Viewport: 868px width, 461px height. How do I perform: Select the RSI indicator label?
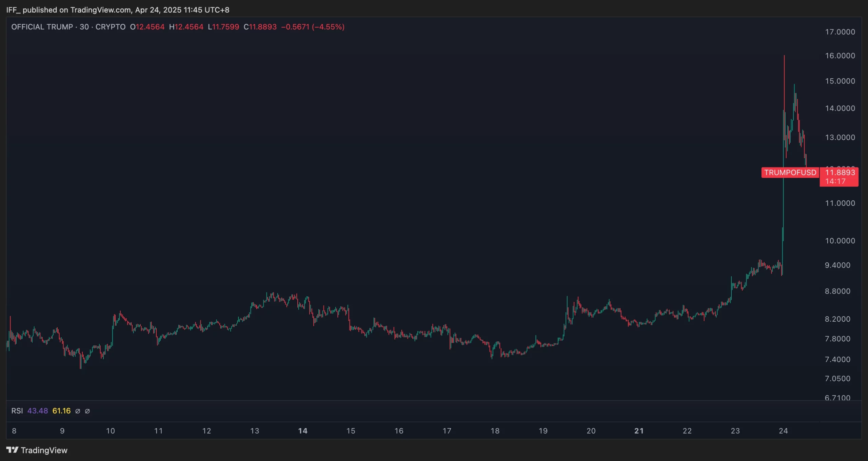[x=17, y=411]
